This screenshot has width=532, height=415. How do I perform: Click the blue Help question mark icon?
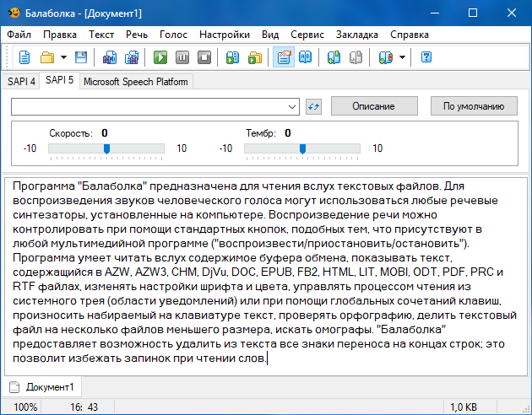tap(426, 57)
